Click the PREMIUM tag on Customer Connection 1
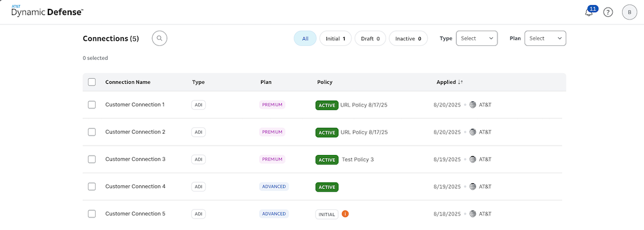This screenshot has width=644, height=230. click(x=272, y=105)
